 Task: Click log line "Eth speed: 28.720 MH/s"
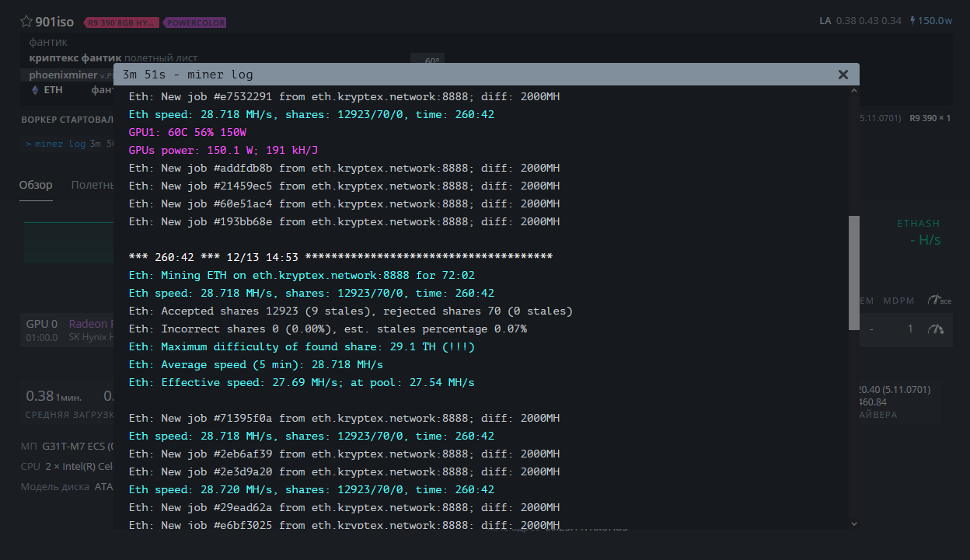[x=312, y=490]
